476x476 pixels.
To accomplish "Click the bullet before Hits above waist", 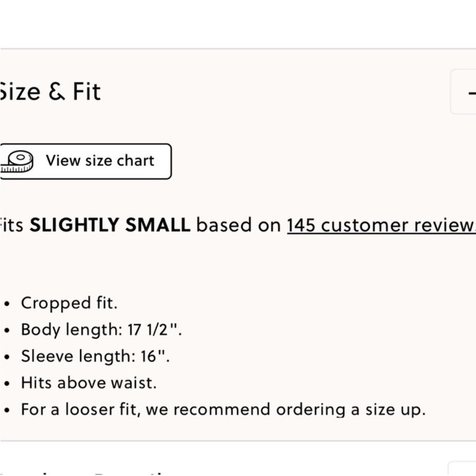I will point(7,383).
